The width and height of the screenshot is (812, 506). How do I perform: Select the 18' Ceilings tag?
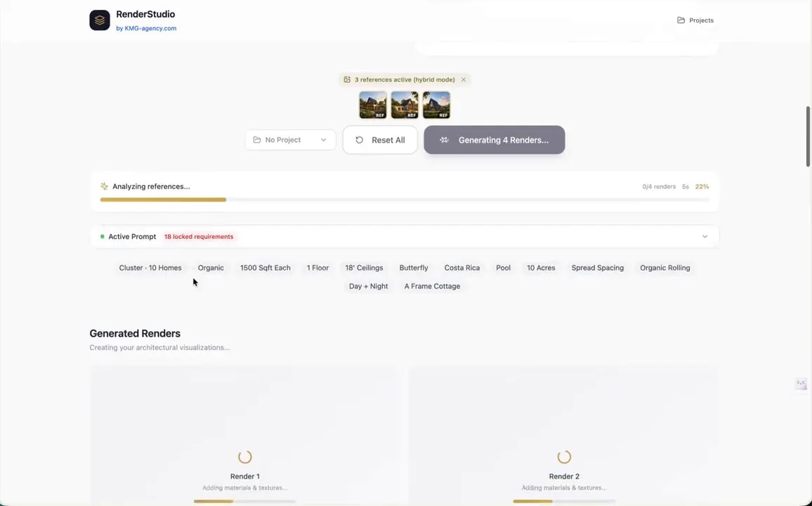click(364, 268)
